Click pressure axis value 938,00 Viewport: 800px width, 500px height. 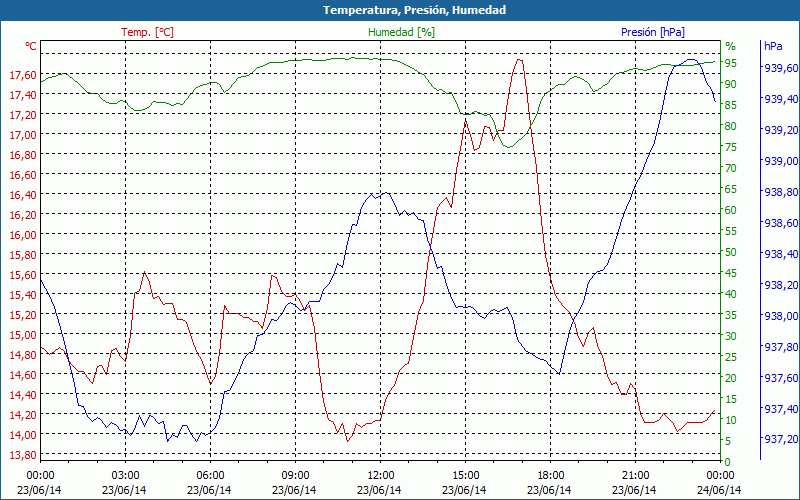[781, 316]
